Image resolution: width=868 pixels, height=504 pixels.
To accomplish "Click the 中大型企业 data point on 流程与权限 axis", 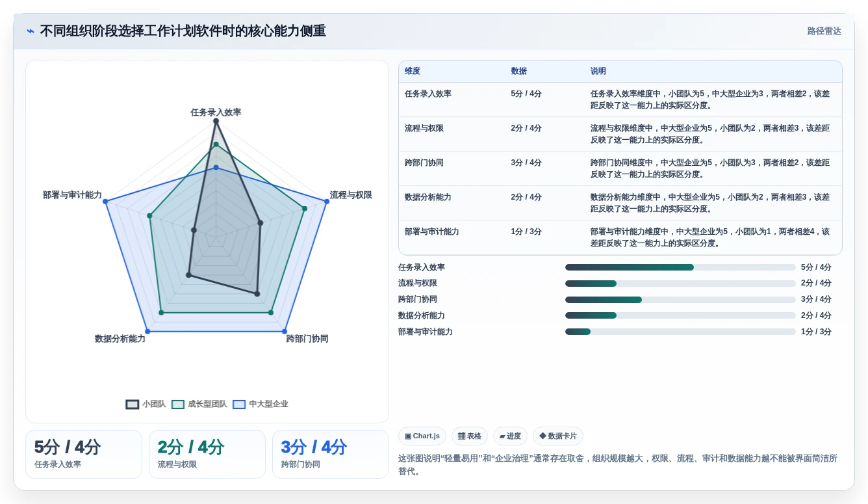I will 326,202.
